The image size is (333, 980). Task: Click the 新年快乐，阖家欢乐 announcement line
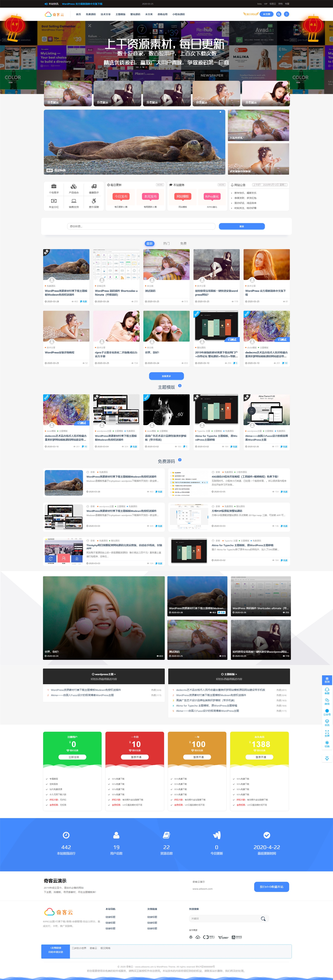tap(245, 193)
